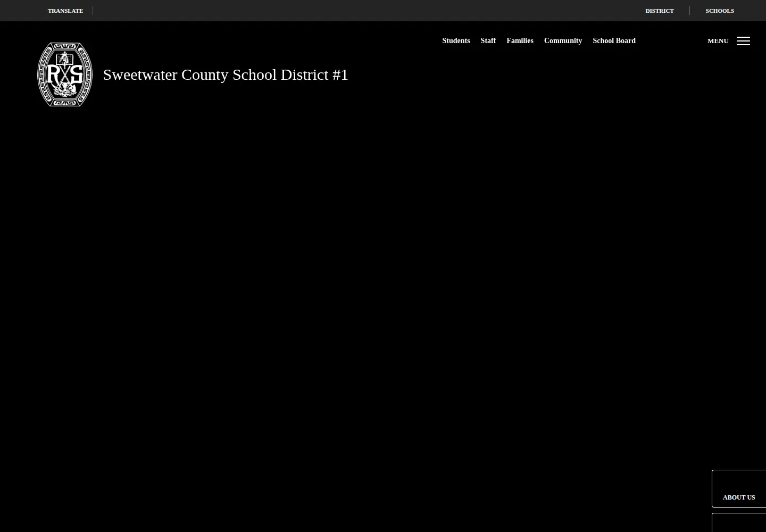Open the Staff menu
This screenshot has width=766, height=532.
coord(488,41)
